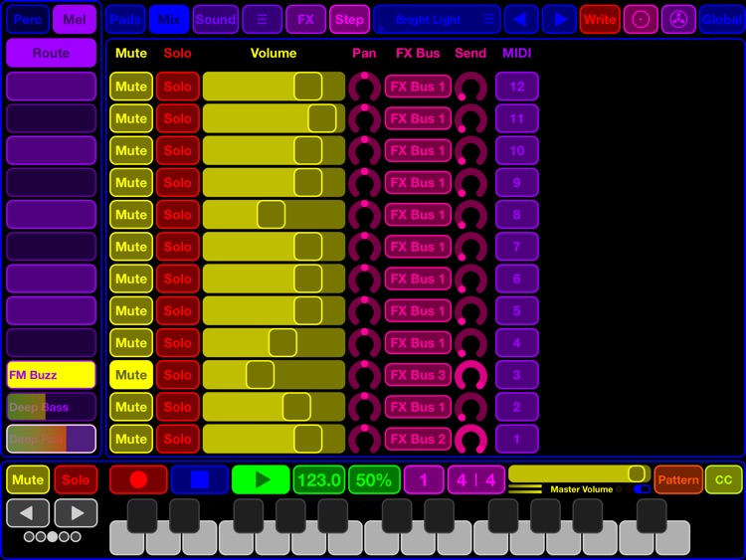The height and width of the screenshot is (560, 746).
Task: Click the Volume slider on channel 8 row
Action: 275,215
